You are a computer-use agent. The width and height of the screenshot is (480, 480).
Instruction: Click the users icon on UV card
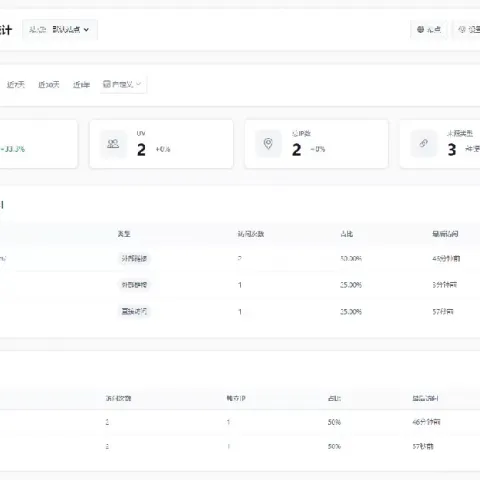[113, 144]
